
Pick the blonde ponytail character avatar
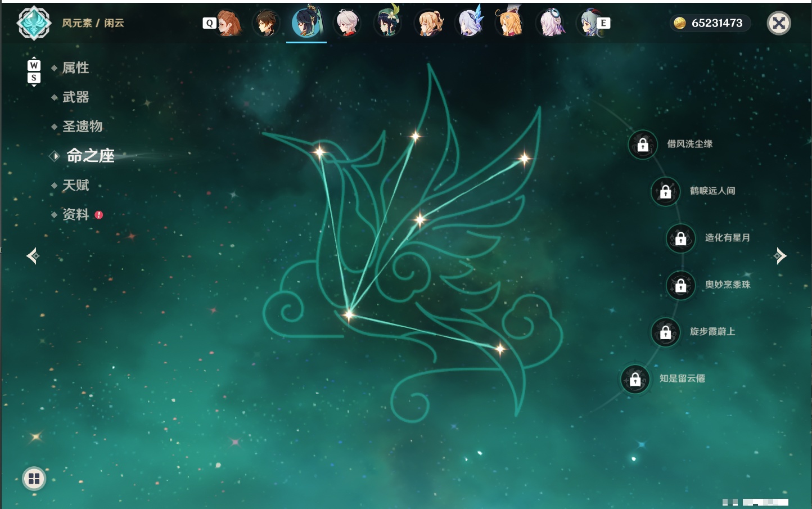[428, 23]
